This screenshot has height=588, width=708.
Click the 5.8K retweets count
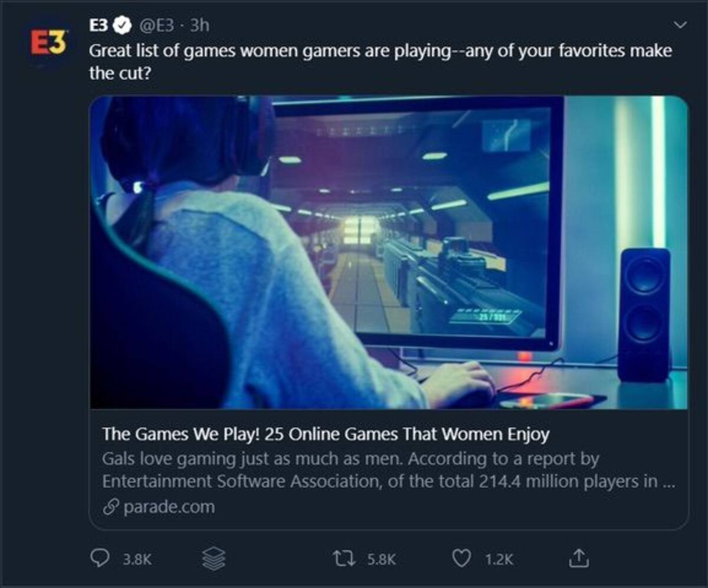pos(381,559)
